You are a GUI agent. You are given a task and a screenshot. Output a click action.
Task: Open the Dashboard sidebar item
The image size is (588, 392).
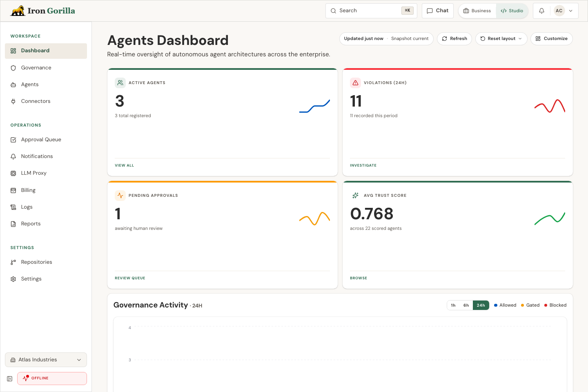tap(46, 51)
